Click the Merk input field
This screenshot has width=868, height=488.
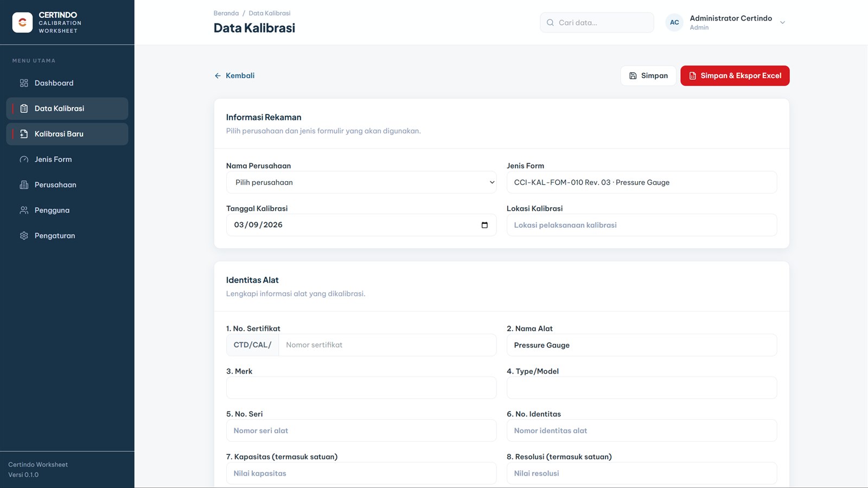(361, 388)
